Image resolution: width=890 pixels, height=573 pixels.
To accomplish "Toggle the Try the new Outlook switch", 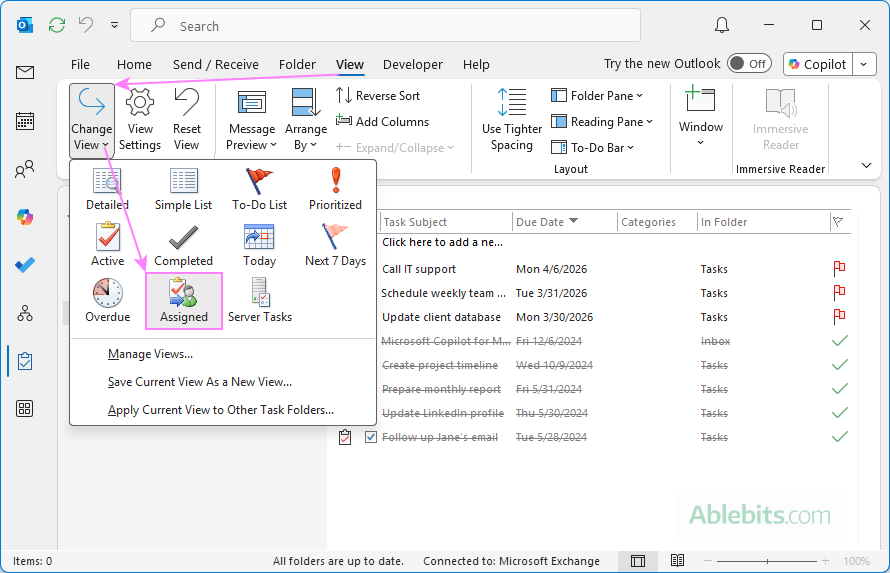I will point(749,64).
